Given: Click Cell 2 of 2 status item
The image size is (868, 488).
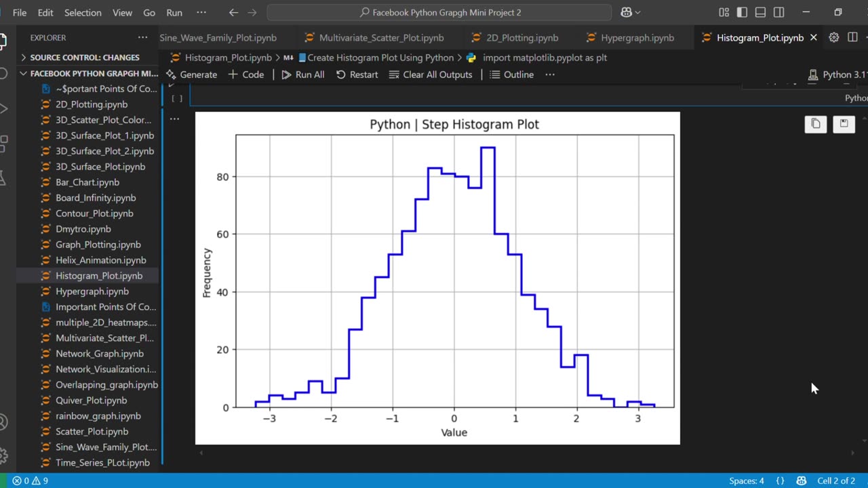Looking at the screenshot, I should 836,481.
